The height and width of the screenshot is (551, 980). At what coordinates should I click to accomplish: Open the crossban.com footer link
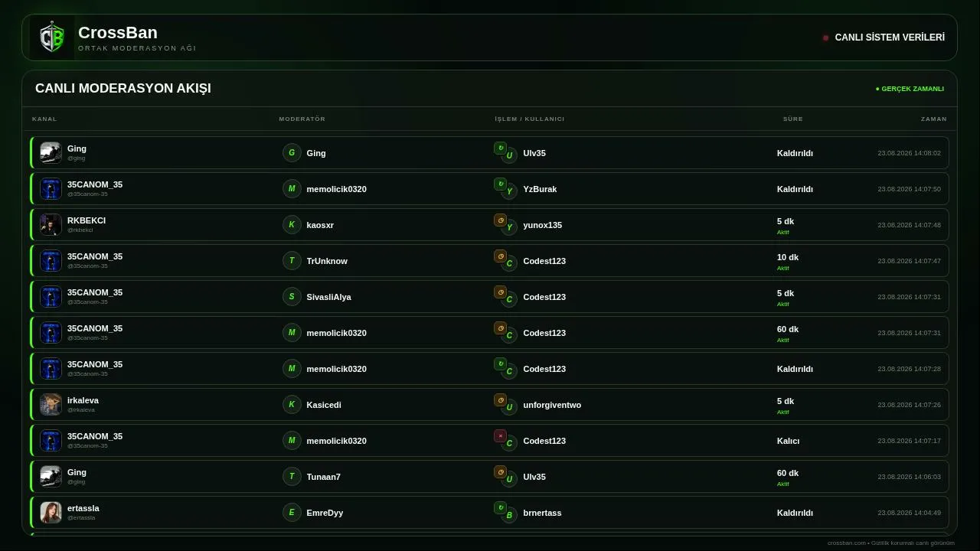(x=847, y=543)
